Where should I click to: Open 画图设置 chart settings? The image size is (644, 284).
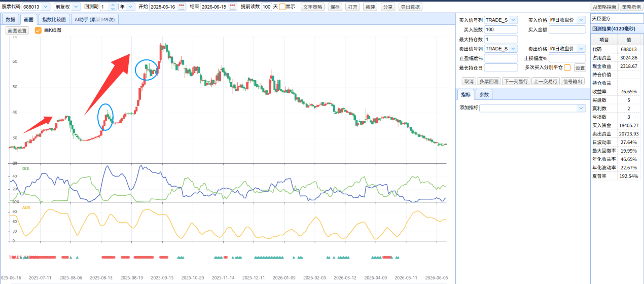(x=17, y=30)
